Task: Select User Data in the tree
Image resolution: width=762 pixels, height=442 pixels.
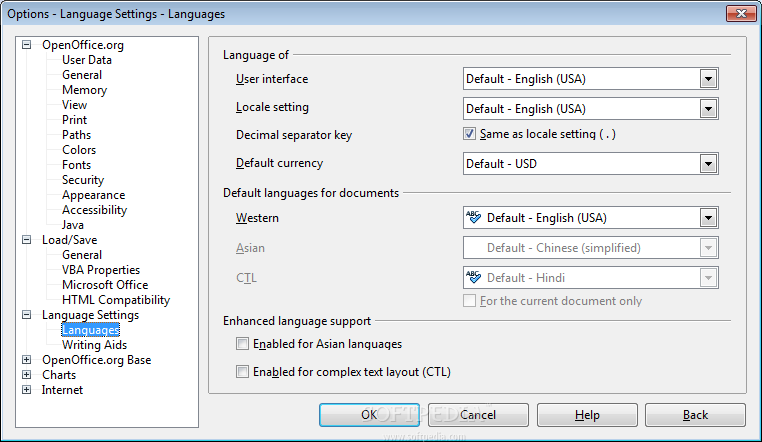Action: tap(87, 60)
